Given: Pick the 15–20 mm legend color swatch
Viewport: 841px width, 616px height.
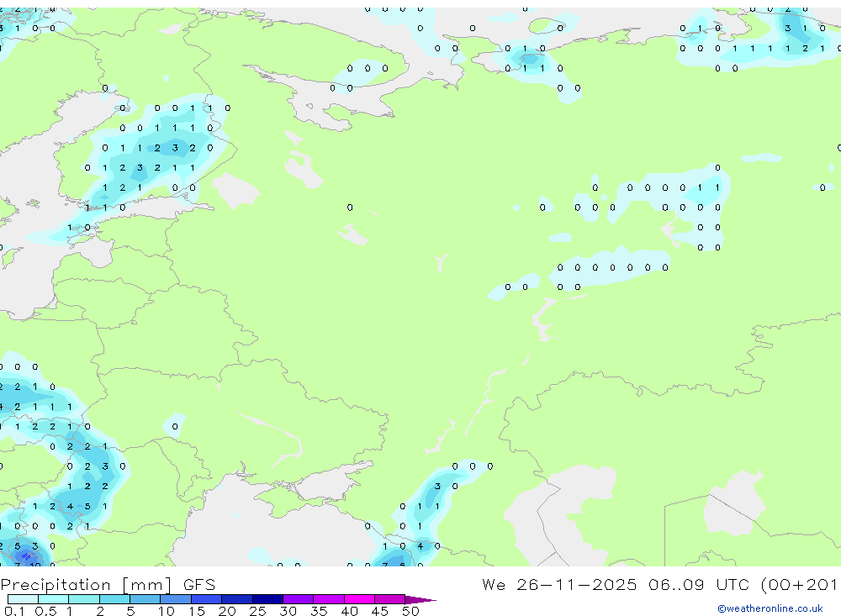Looking at the screenshot, I should click(x=207, y=599).
